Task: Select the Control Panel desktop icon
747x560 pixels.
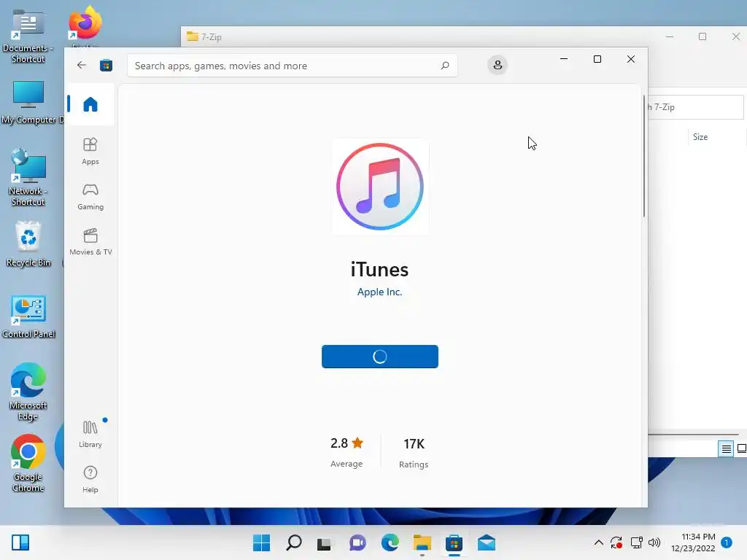Action: 28,316
